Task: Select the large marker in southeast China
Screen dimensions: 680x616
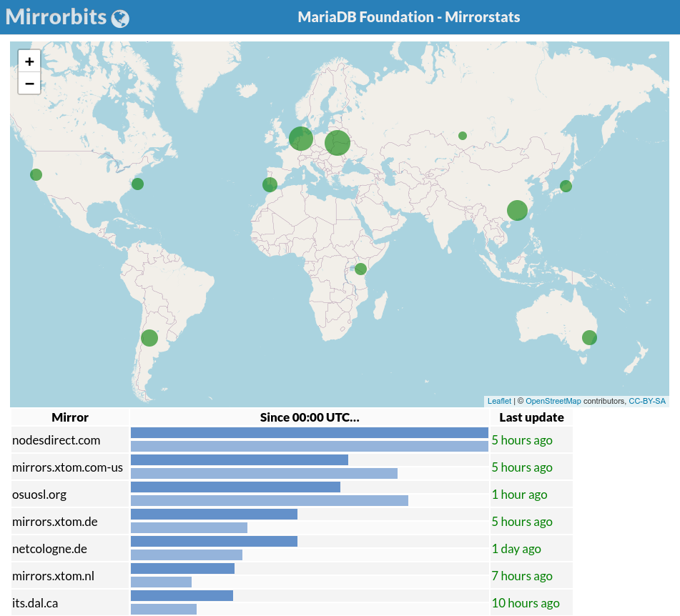Action: click(x=518, y=210)
